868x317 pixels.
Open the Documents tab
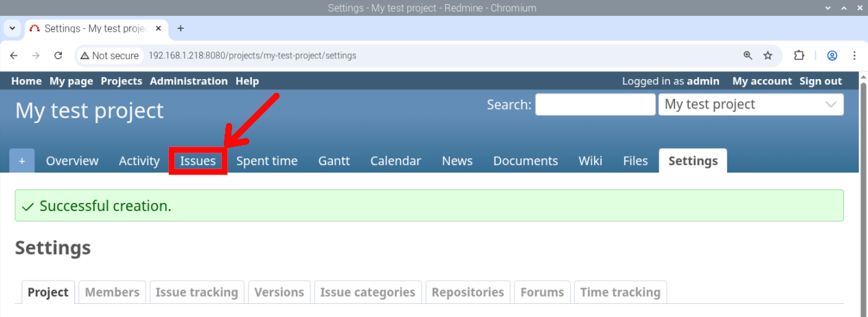[525, 161]
